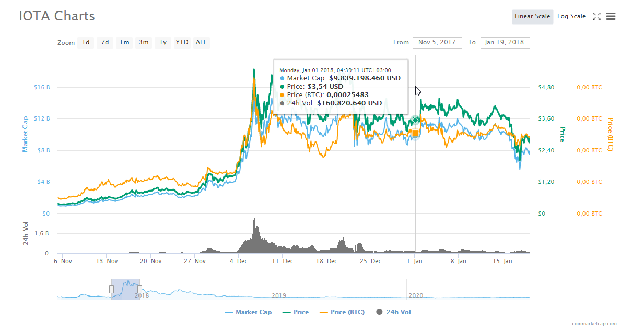Viewport: 644px width, 332px height.
Task: Show ALL time range
Action: tap(201, 42)
